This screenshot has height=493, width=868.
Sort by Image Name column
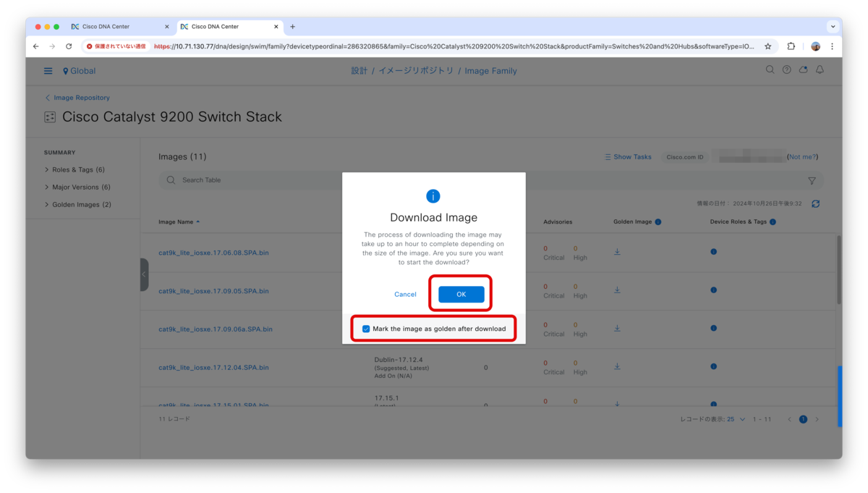(179, 222)
